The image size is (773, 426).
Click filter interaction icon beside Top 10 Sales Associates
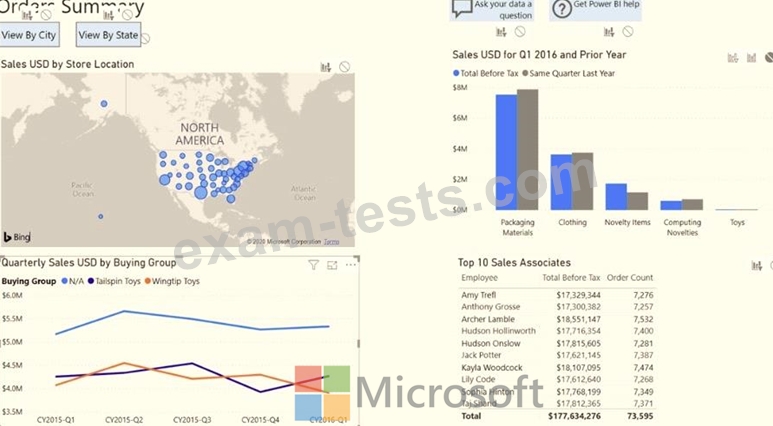point(757,265)
